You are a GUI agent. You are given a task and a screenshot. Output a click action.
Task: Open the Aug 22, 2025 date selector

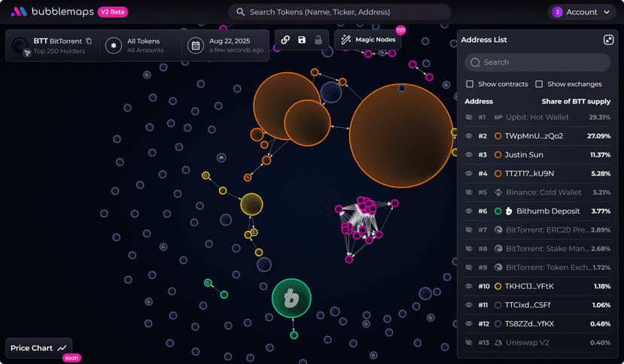(x=226, y=45)
